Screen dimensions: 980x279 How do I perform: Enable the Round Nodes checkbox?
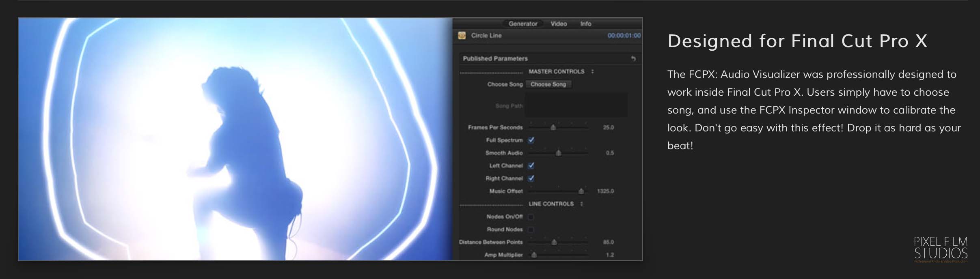pyautogui.click(x=531, y=230)
